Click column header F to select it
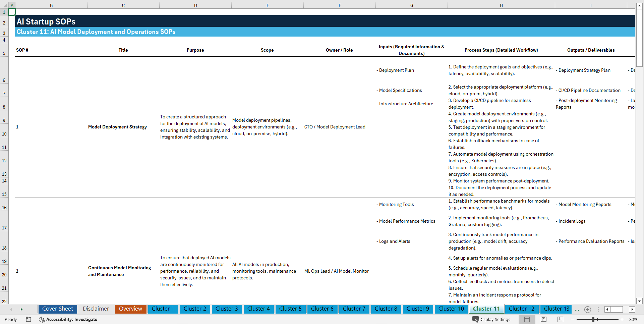Screen dimensions: 644x324 [340, 5]
